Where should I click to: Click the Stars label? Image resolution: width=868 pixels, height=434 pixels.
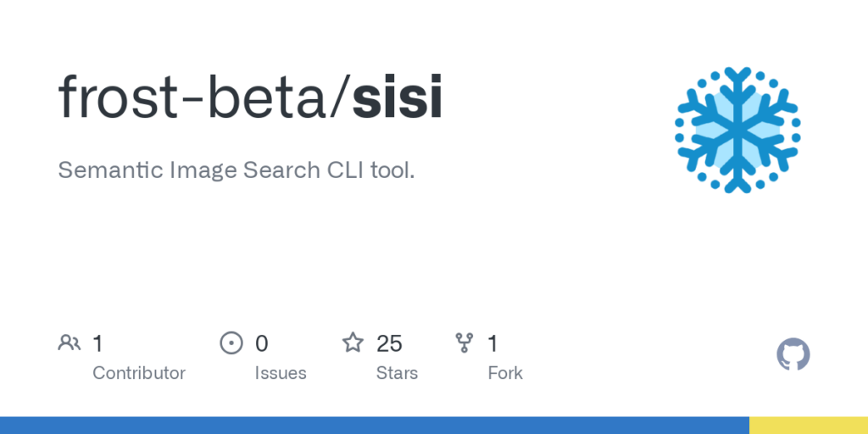point(398,373)
